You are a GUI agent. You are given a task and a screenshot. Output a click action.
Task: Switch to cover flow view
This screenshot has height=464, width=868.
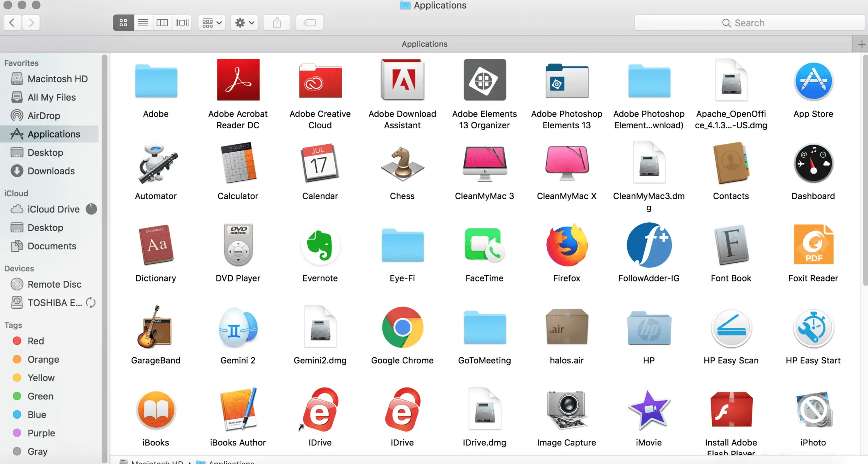(182, 23)
